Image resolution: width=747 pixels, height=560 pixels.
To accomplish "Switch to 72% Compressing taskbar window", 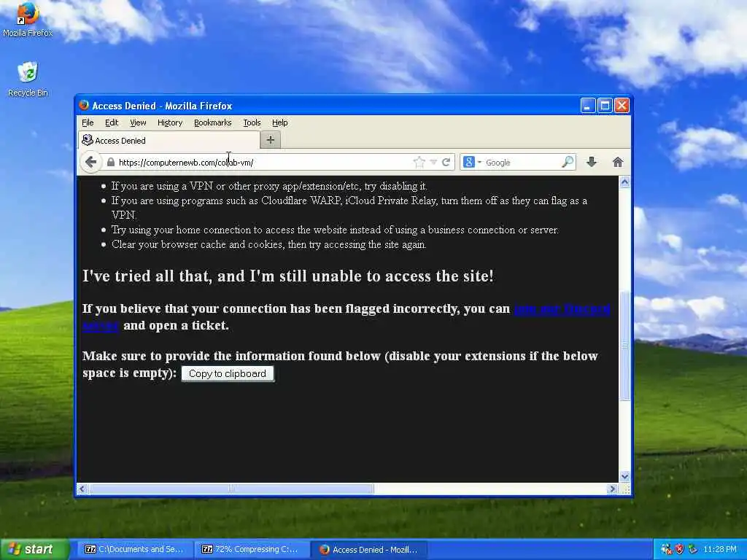I will point(251,550).
